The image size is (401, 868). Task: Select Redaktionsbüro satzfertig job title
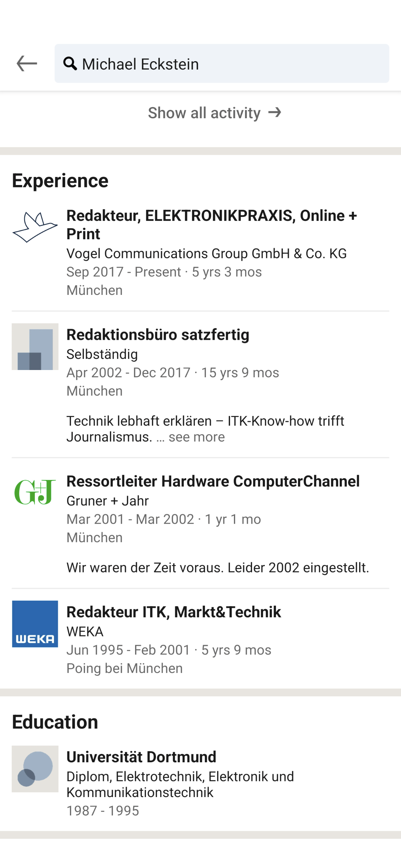[x=158, y=335]
